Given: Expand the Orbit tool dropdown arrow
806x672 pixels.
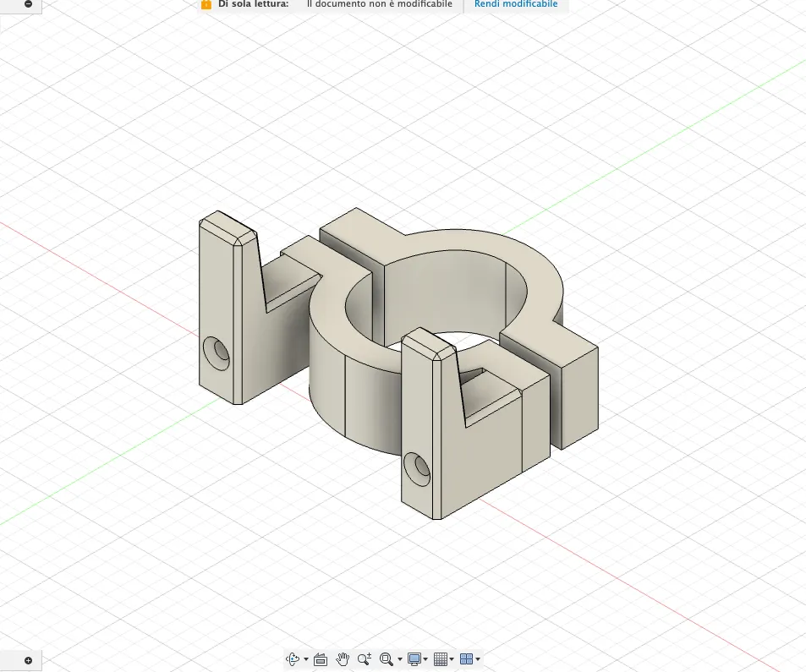Looking at the screenshot, I should (306, 659).
